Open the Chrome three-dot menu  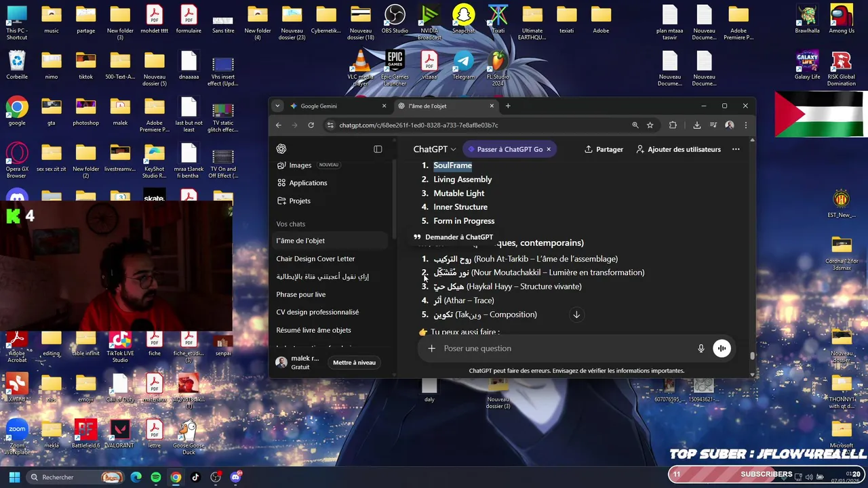click(x=746, y=125)
